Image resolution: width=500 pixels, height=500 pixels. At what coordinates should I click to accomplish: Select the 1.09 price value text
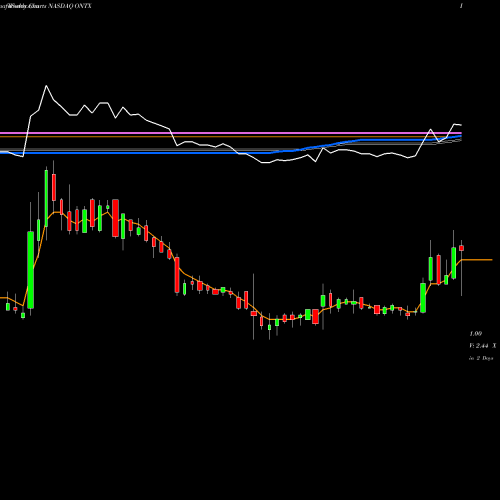(476, 334)
